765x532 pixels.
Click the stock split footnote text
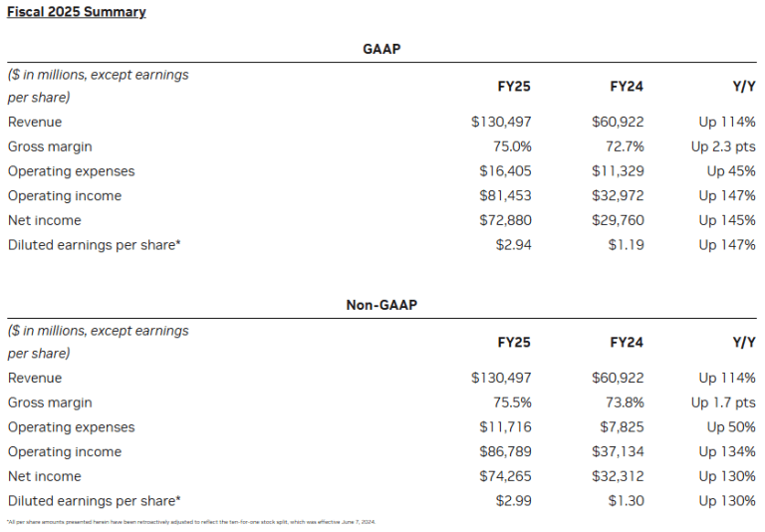191,522
